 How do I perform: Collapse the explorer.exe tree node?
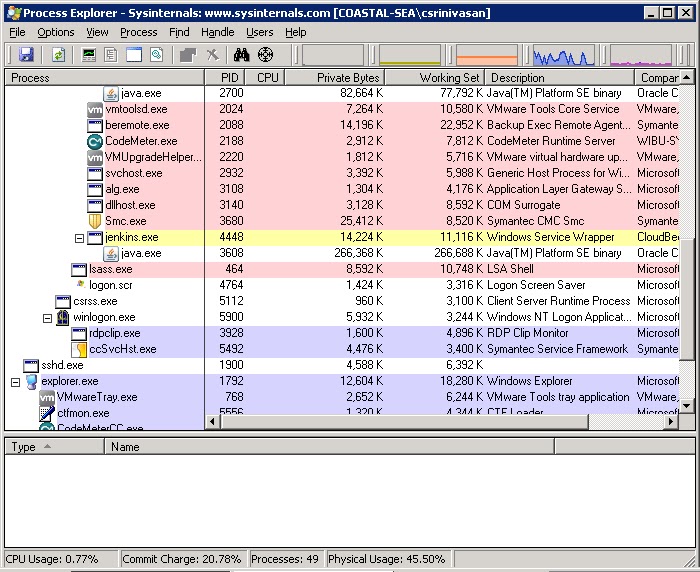(16, 383)
